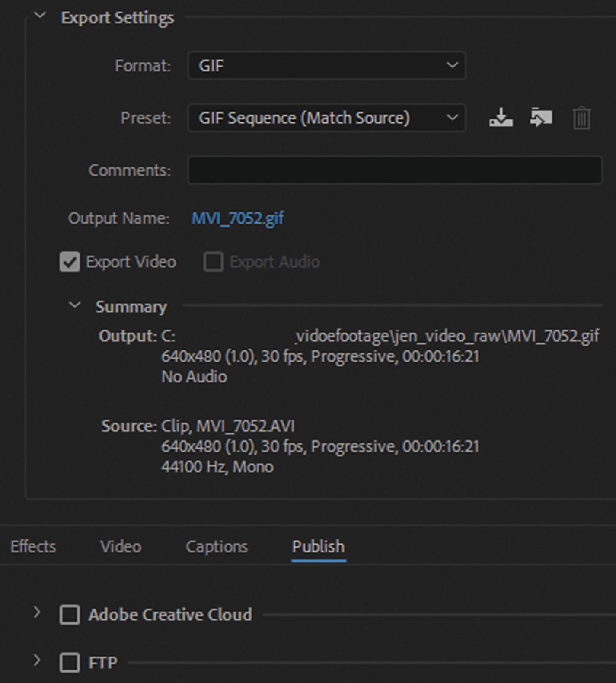Viewport: 616px width, 683px height.
Task: Click the MVI_7052.gif output name link
Action: coord(237,218)
